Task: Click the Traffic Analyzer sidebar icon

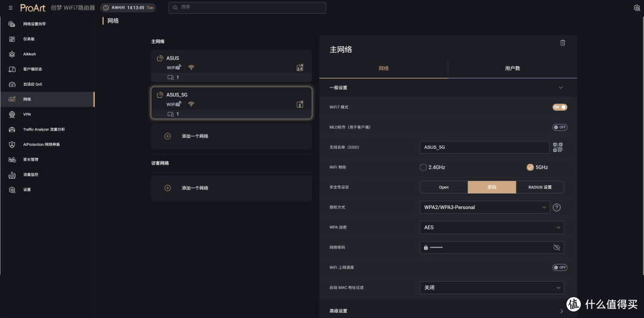Action: pyautogui.click(x=12, y=129)
